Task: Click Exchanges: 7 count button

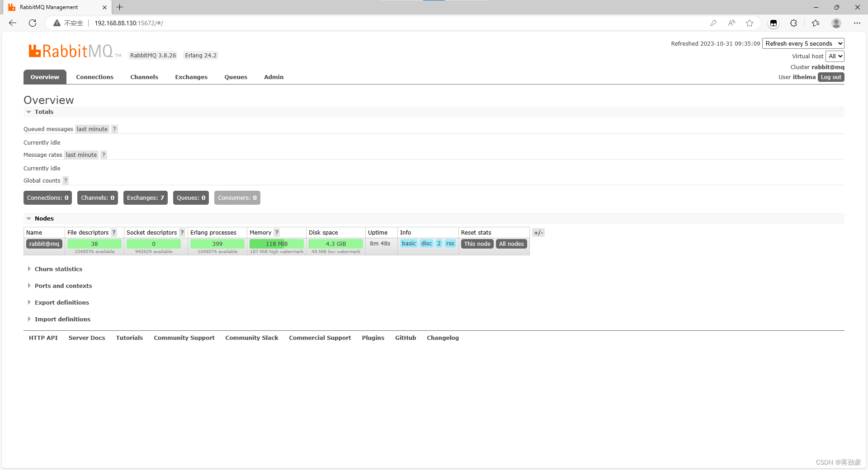Action: [x=146, y=198]
